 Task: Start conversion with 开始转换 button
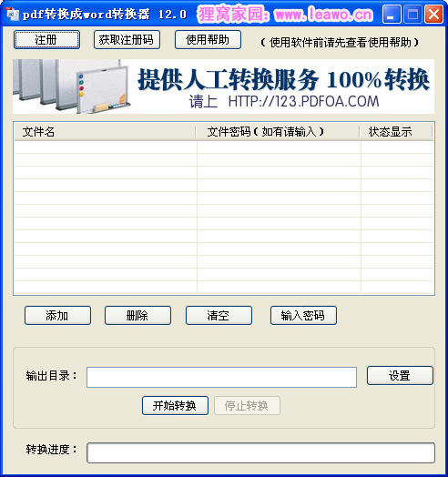(x=175, y=405)
